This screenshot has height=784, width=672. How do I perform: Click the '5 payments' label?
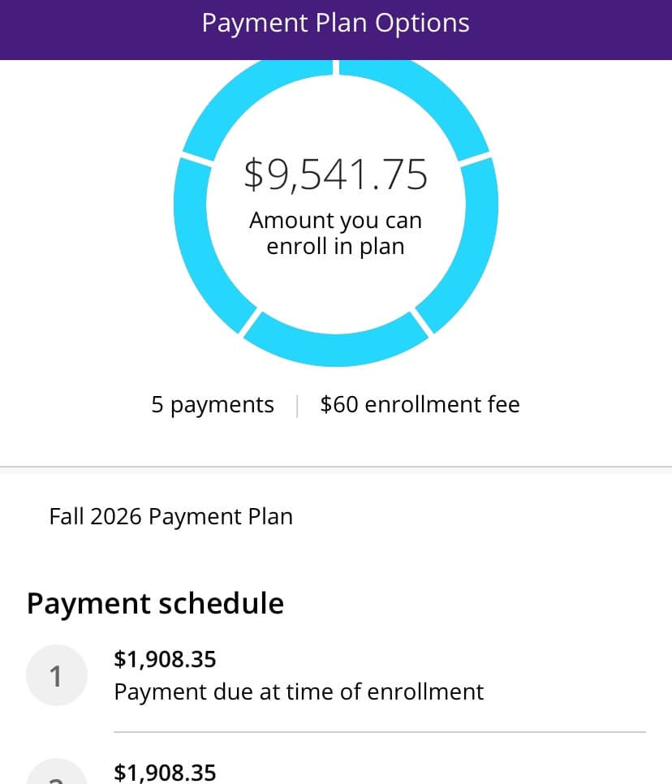(213, 405)
